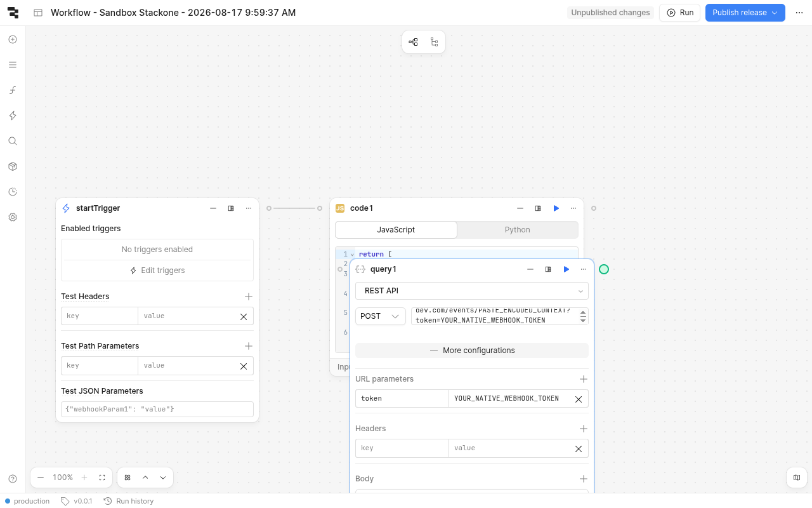Zoom in the canvas

pos(84,478)
